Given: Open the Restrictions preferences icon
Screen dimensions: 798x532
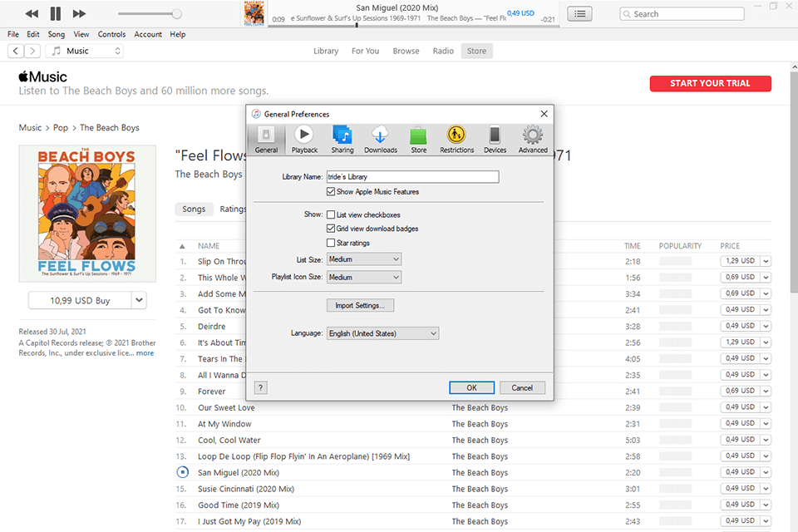Looking at the screenshot, I should [456, 139].
